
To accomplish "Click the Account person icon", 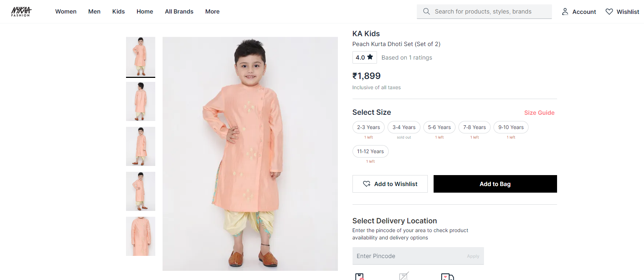I will [x=565, y=12].
